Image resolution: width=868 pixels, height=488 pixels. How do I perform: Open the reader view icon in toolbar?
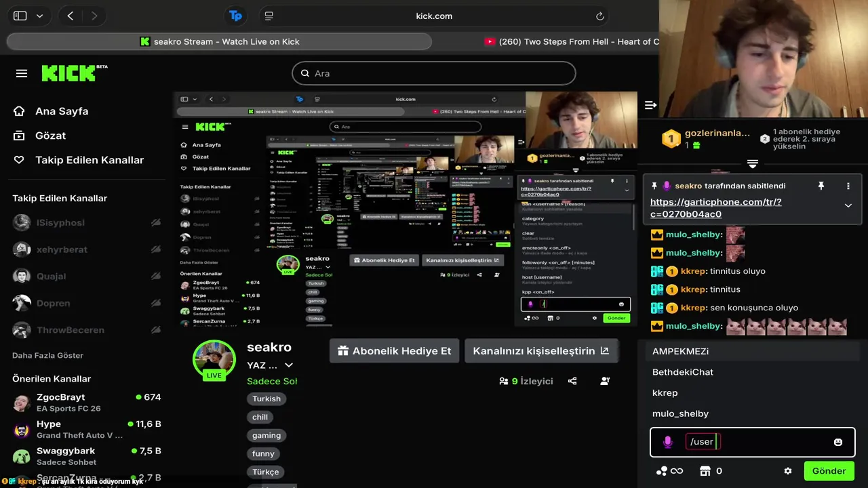(x=269, y=16)
